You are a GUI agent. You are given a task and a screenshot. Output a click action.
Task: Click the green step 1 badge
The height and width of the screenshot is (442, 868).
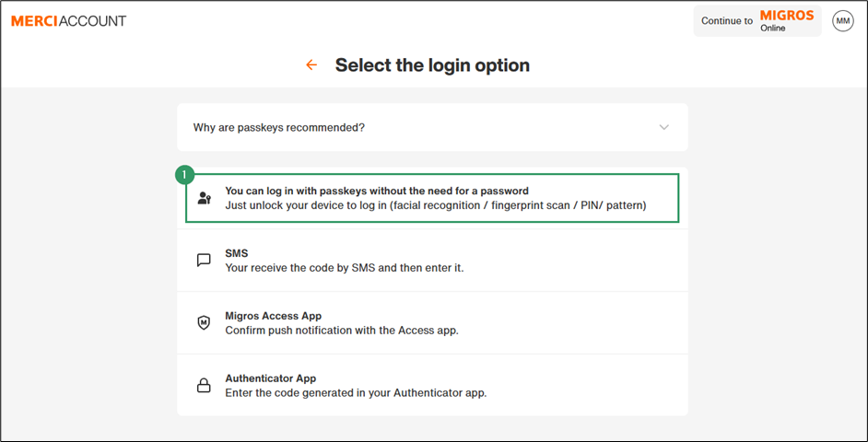coord(184,176)
